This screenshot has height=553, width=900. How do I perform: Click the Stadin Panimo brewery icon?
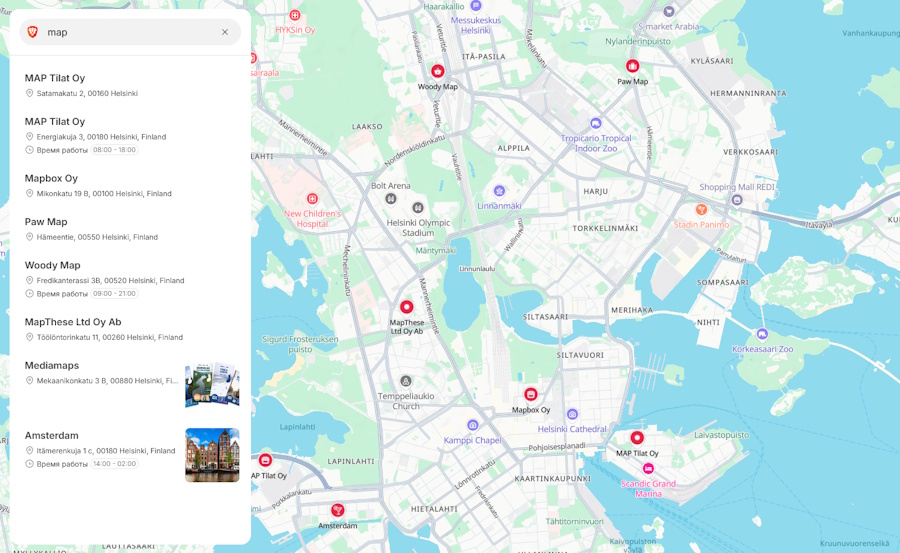pyautogui.click(x=701, y=210)
